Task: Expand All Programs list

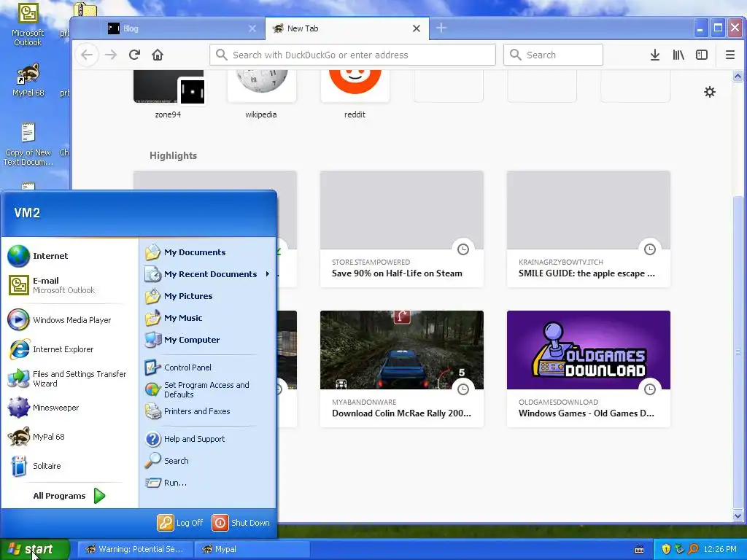Action: coord(69,496)
